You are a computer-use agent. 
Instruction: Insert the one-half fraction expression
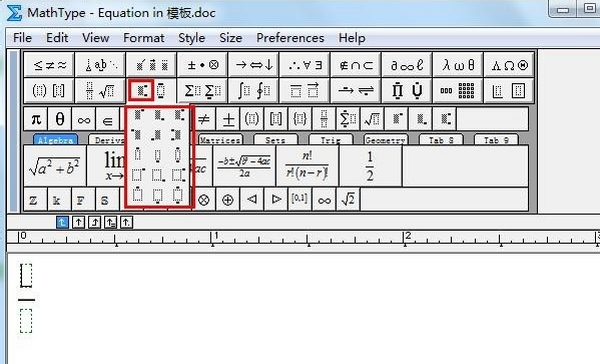(x=370, y=166)
